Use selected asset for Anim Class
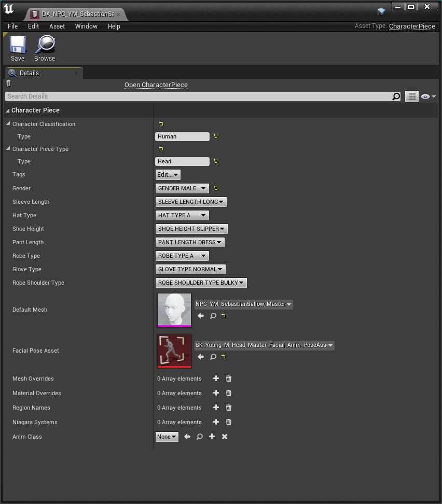Image resolution: width=442 pixels, height=504 pixels. [187, 437]
